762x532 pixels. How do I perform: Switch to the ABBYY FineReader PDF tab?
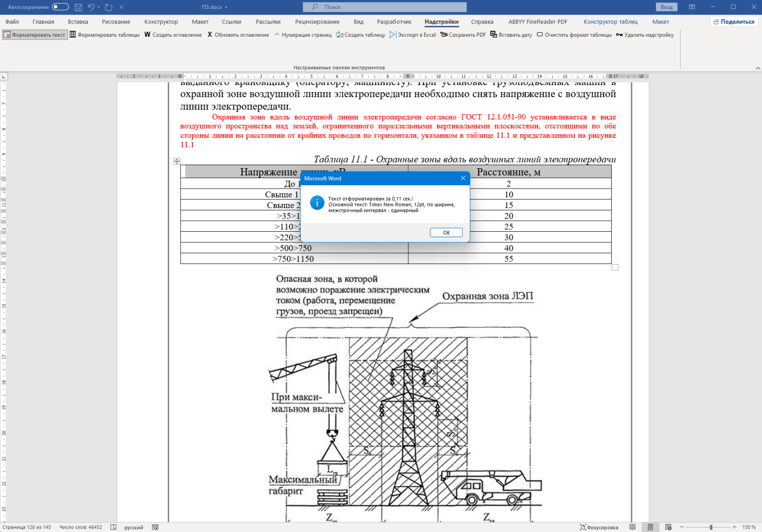[538, 22]
